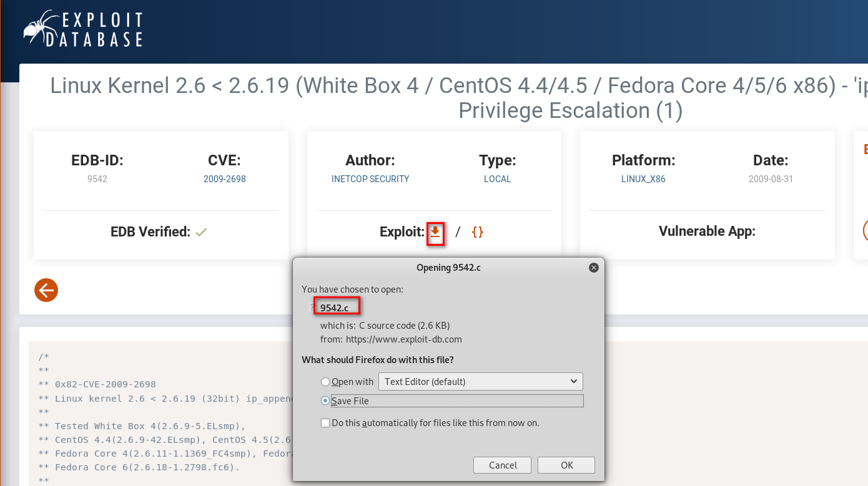Open the LOCAL type link
This screenshot has height=486, width=868.
click(498, 179)
